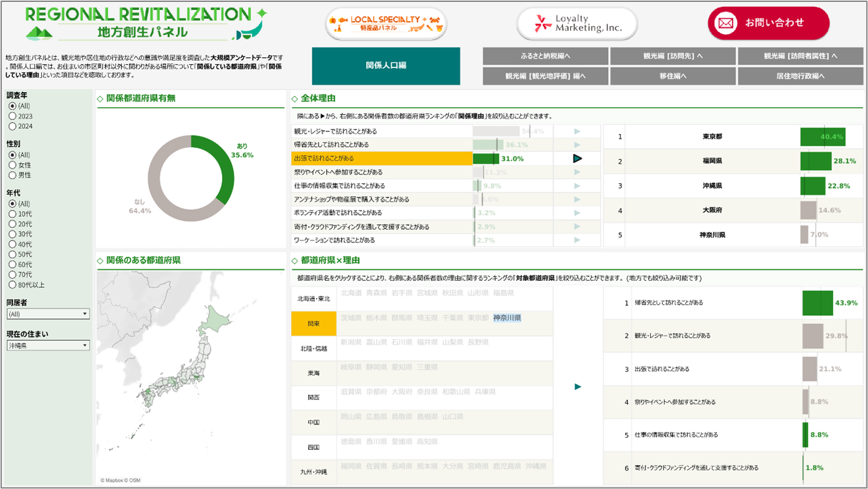The width and height of the screenshot is (868, 489).
Task: Click the arrow icon beside ワーケーションで訪れることがある
Action: 577,240
